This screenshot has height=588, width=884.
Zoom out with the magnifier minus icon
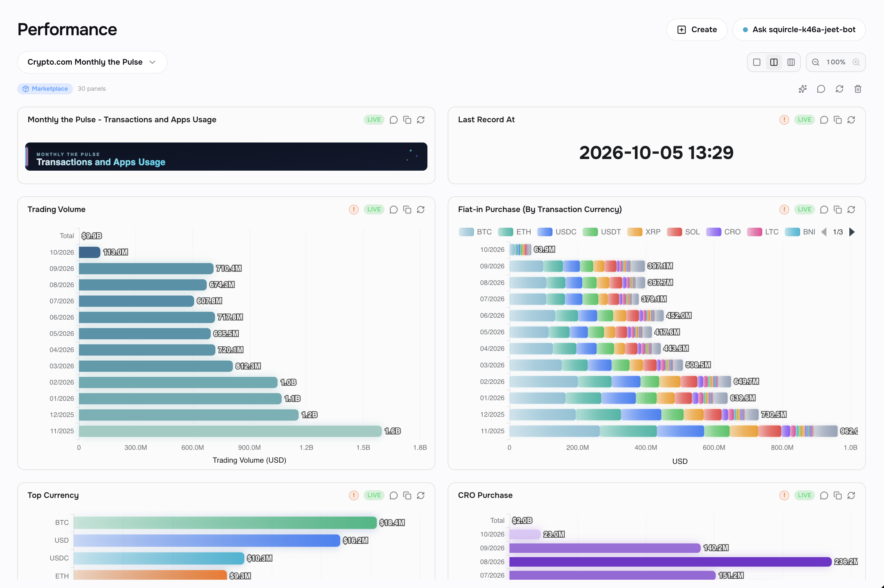click(816, 62)
